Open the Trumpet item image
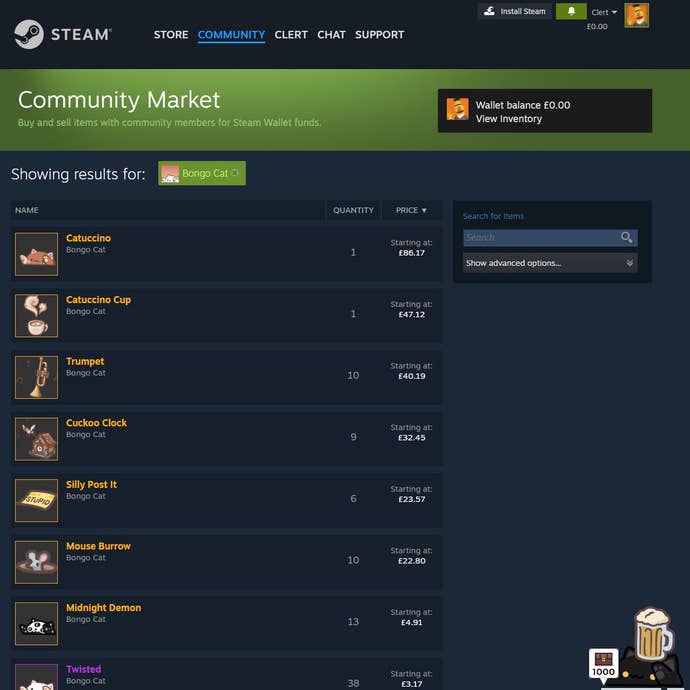Screen dimensions: 690x690 click(37, 377)
